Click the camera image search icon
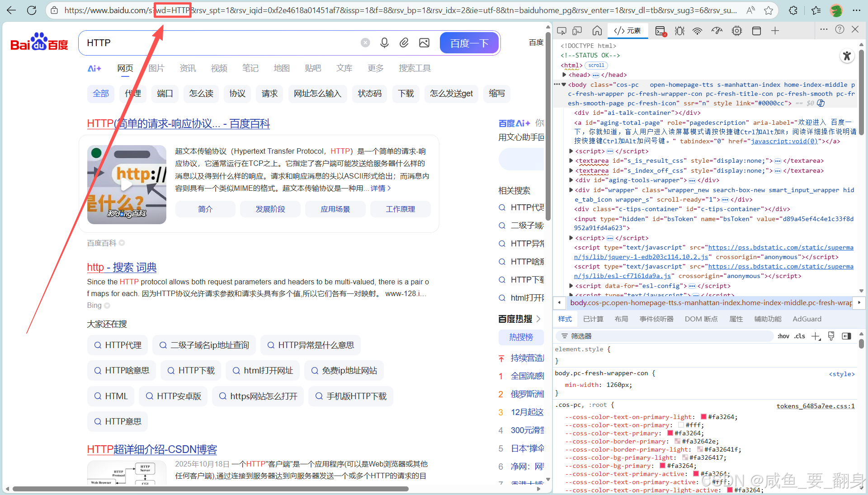This screenshot has width=868, height=495. pos(424,43)
